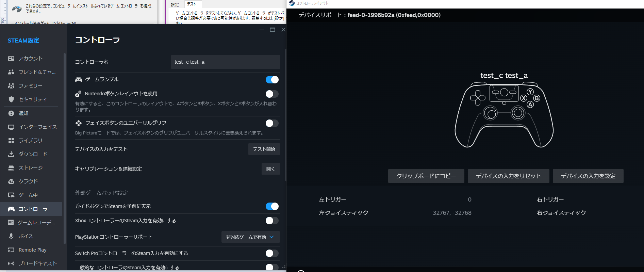Image resolution: width=644 pixels, height=272 pixels.
Task: Click the デバイスサポート device ID text
Action: pyautogui.click(x=394, y=15)
